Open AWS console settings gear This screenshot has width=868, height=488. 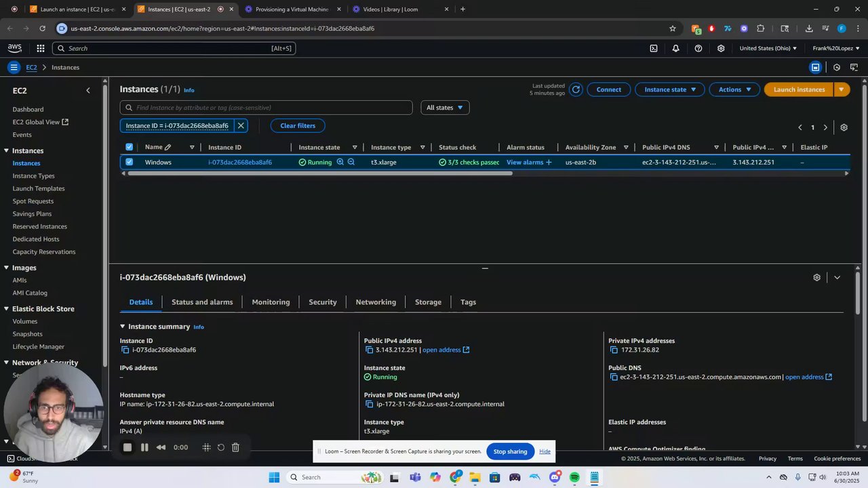point(721,48)
